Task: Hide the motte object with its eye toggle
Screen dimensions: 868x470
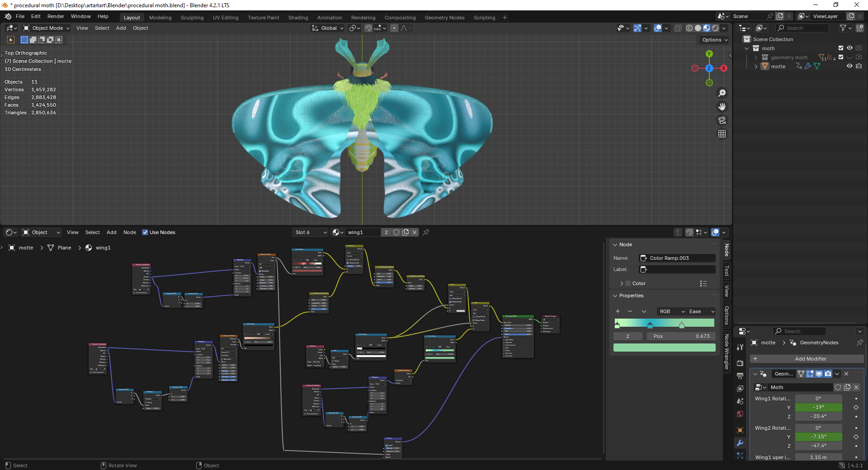Action: click(x=849, y=66)
